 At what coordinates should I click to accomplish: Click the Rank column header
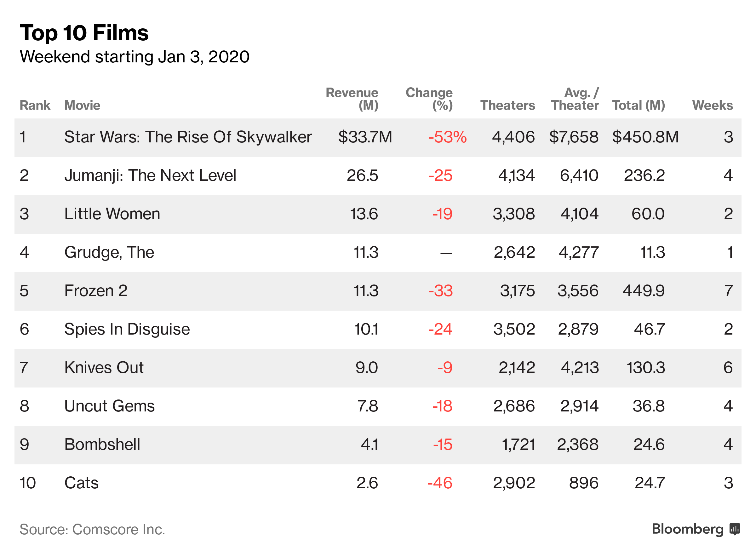point(35,105)
